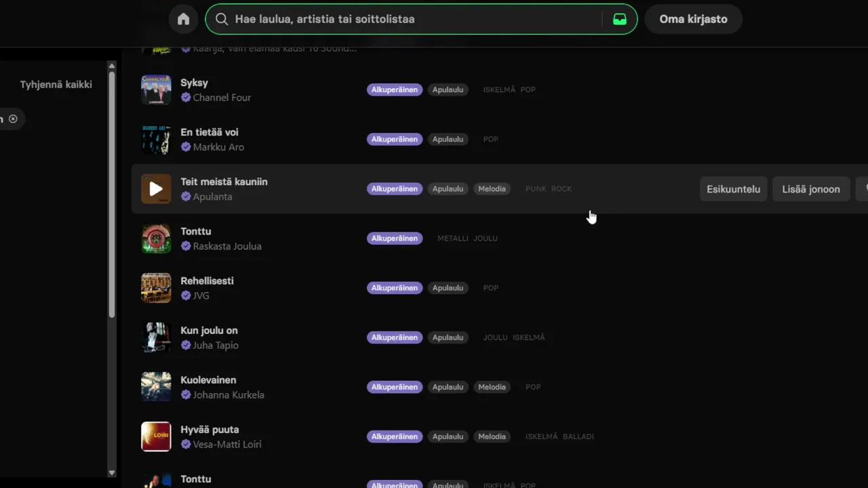The width and height of the screenshot is (868, 488).
Task: Open the green inbox icon in search bar
Action: coord(619,19)
